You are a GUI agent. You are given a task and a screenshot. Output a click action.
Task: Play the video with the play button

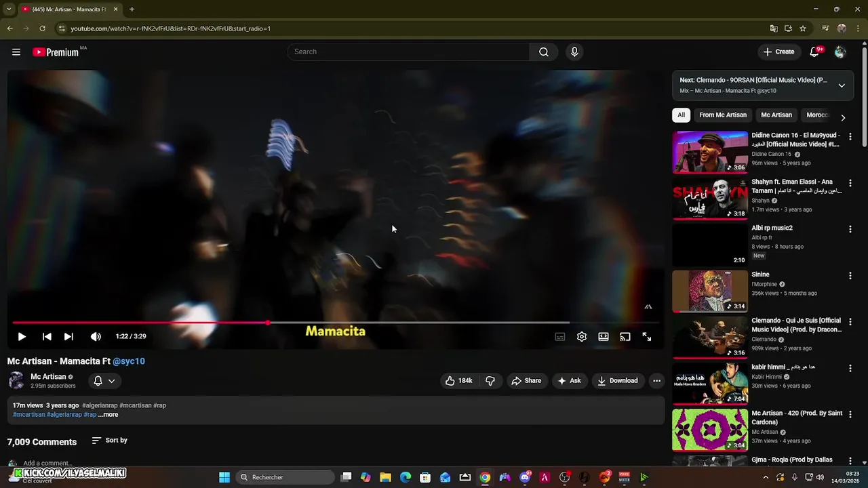22,336
